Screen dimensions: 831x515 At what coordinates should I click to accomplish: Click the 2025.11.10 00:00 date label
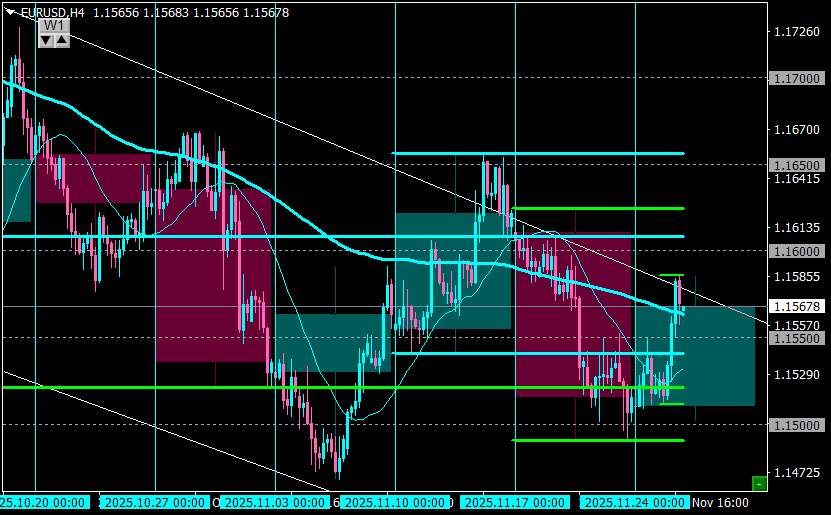tap(394, 502)
